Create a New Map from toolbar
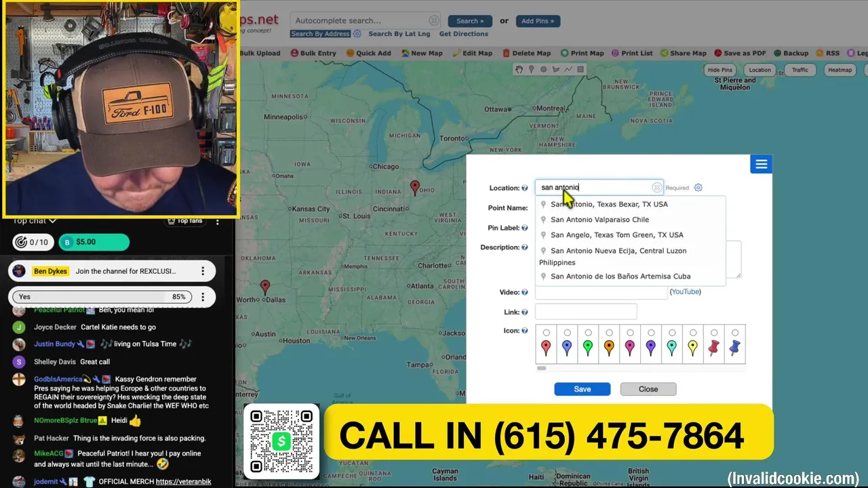The height and width of the screenshot is (488, 868). coord(421,53)
